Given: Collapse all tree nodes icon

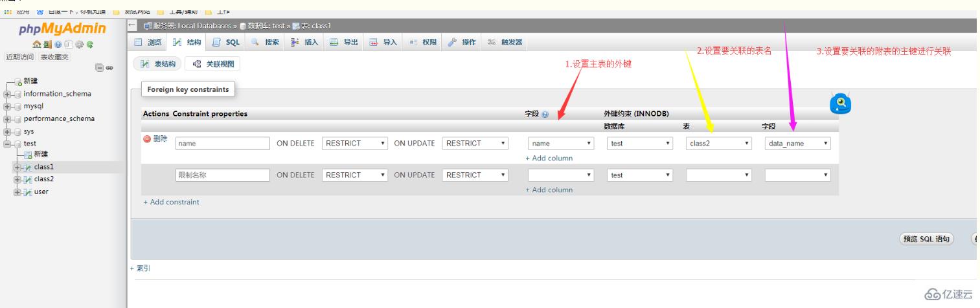Looking at the screenshot, I should click(100, 67).
